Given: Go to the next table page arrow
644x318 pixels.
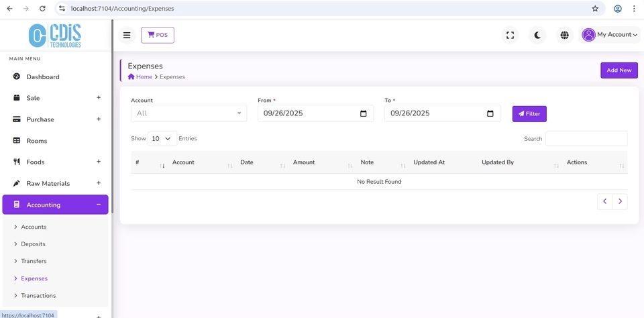Looking at the screenshot, I should (x=620, y=201).
